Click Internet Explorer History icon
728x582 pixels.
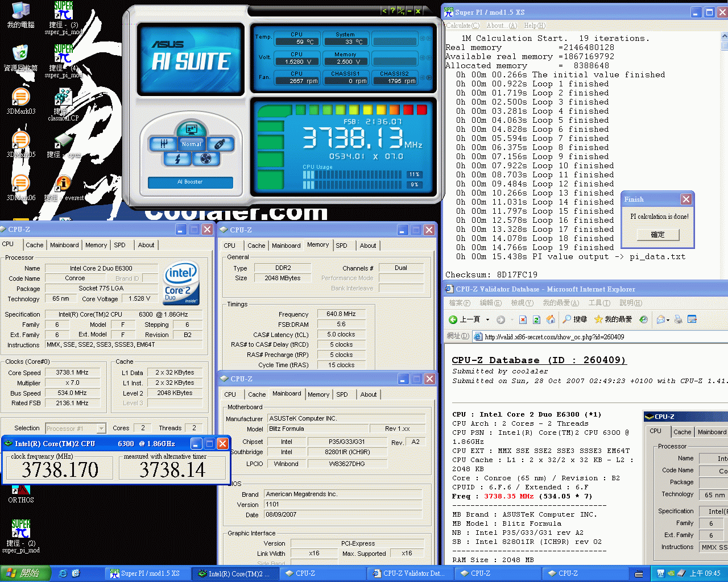[643, 319]
